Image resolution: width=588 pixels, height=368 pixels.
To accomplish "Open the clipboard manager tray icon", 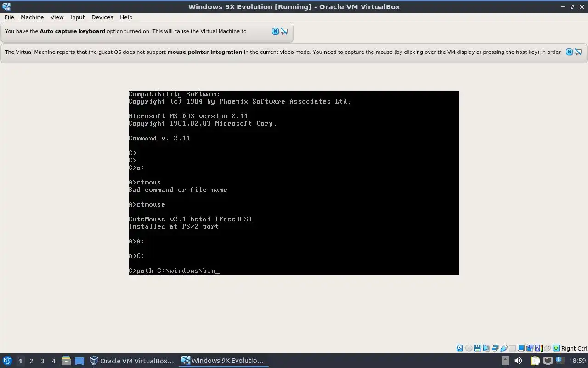I will [536, 361].
